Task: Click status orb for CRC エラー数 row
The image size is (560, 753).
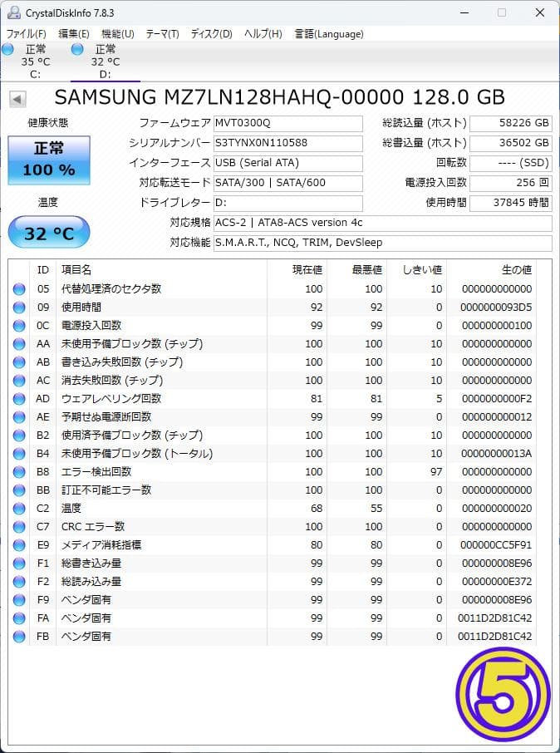Action: (x=19, y=527)
